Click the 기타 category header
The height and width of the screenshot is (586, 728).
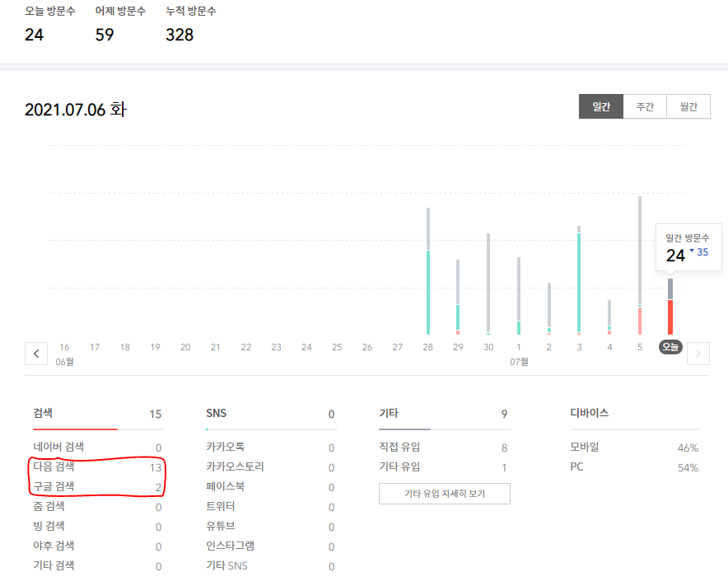[445, 414]
